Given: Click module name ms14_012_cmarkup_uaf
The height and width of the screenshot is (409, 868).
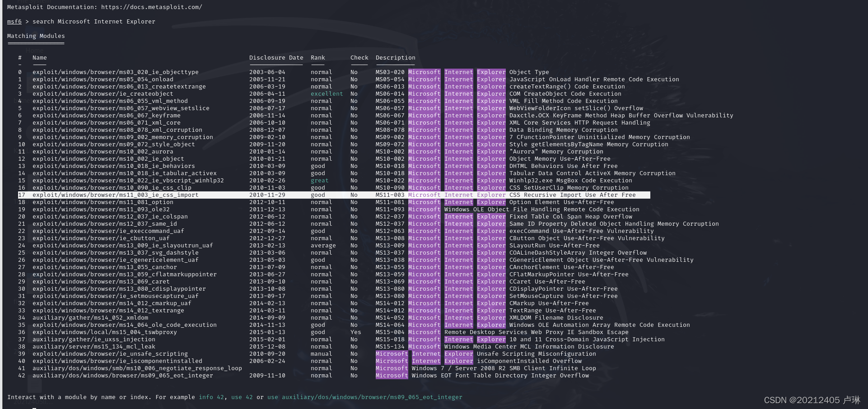Looking at the screenshot, I should click(112, 303).
